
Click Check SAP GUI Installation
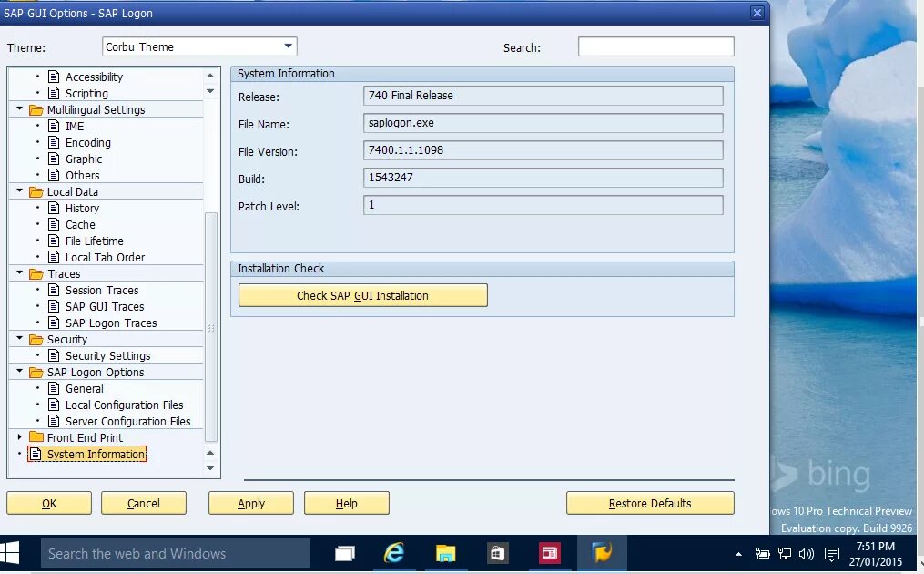tap(362, 295)
